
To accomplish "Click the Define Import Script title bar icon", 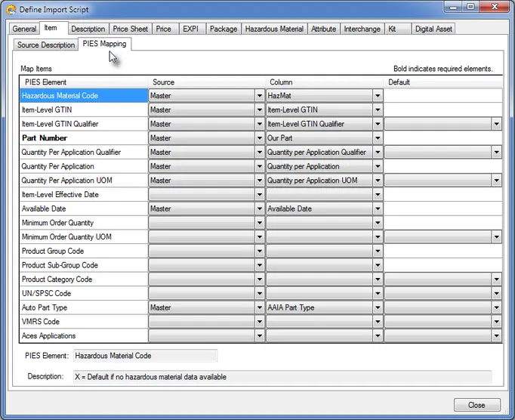I will 11,10.
